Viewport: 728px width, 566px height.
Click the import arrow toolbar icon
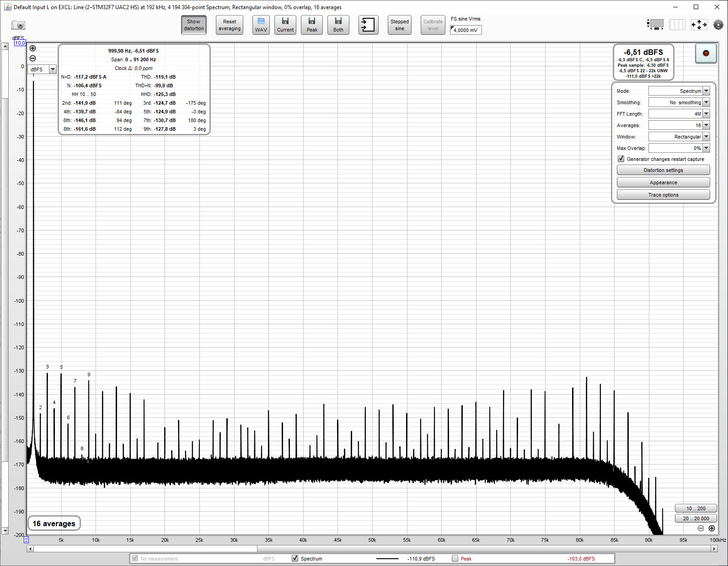(x=368, y=25)
